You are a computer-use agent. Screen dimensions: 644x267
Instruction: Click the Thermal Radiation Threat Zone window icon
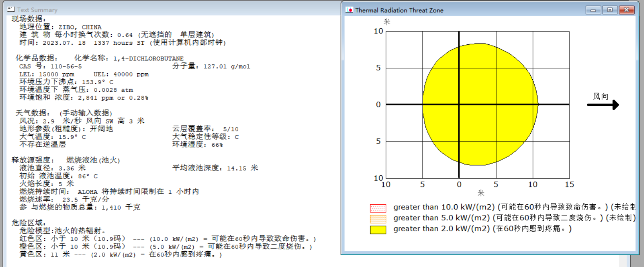[x=349, y=10]
